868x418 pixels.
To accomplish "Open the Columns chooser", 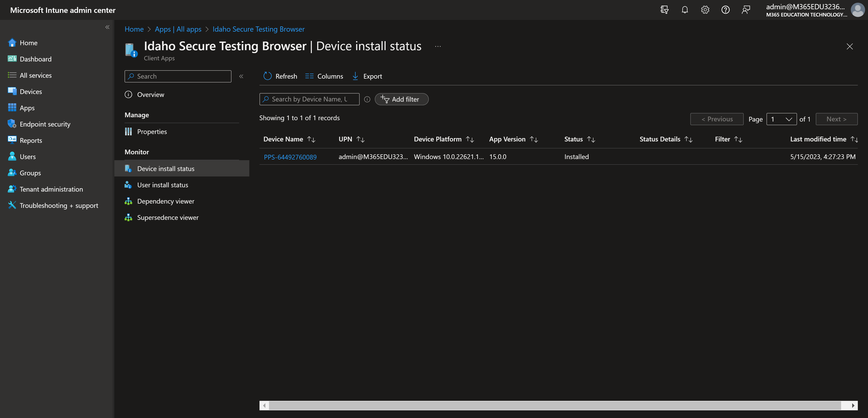I will pyautogui.click(x=324, y=76).
